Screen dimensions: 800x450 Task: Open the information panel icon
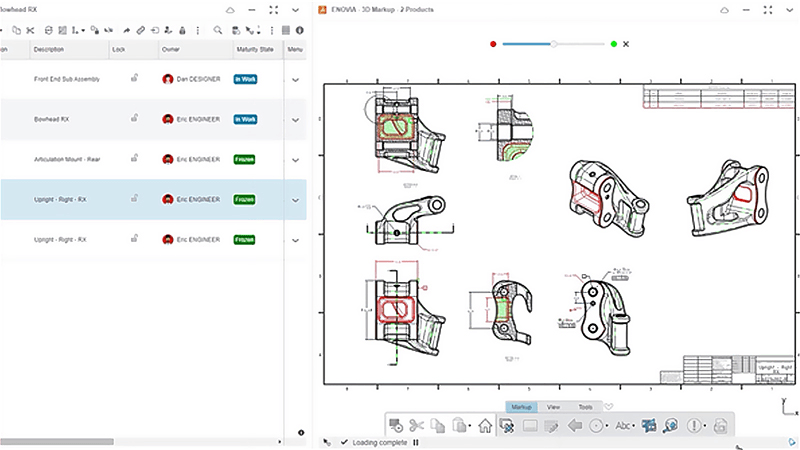(300, 30)
